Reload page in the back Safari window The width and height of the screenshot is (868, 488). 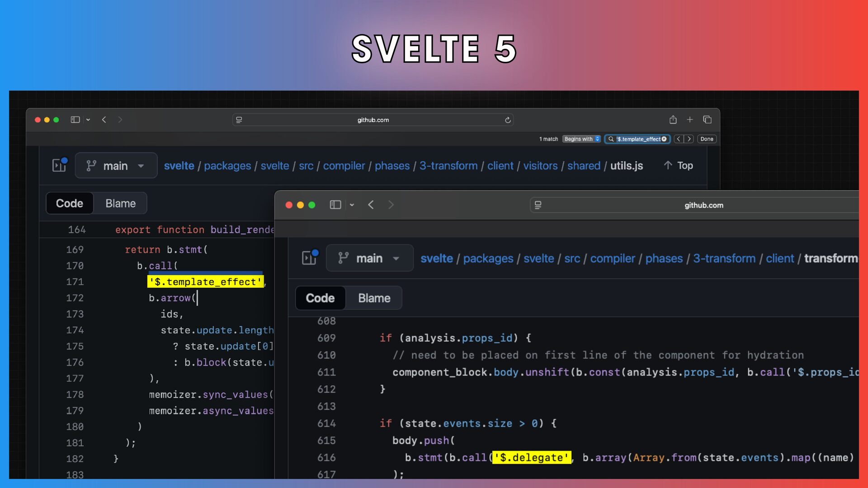point(508,120)
